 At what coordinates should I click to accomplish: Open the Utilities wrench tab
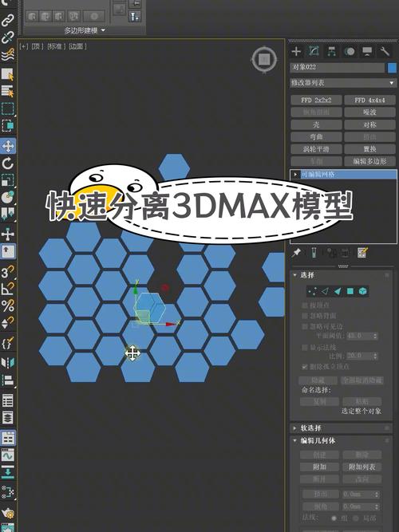385,51
